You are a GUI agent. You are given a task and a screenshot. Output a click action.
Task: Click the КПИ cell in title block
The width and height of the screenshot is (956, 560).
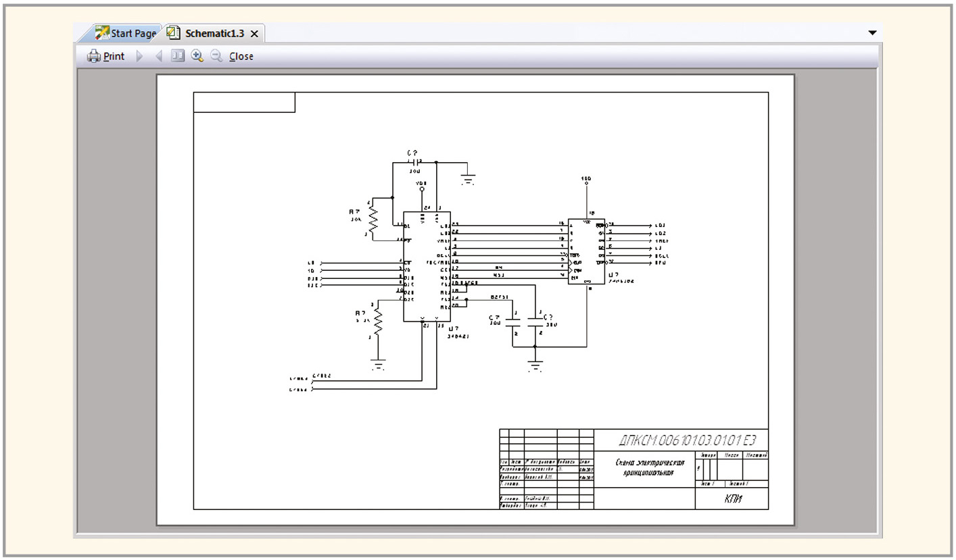732,498
